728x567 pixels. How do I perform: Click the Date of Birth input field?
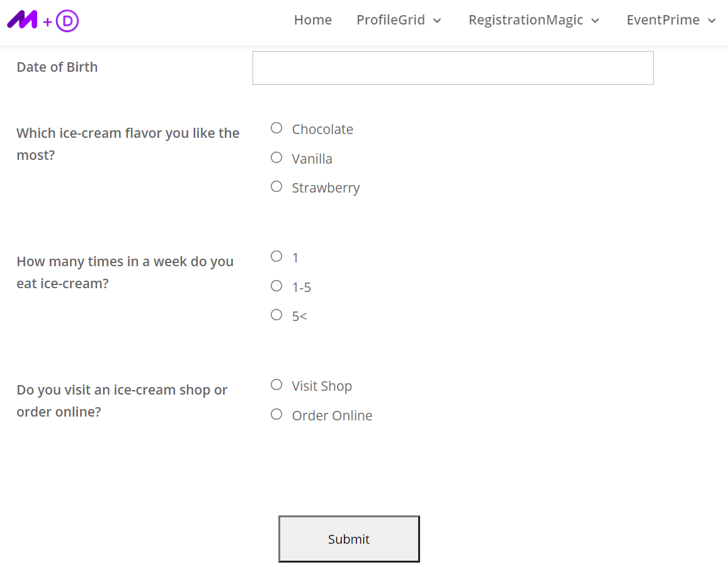point(453,68)
